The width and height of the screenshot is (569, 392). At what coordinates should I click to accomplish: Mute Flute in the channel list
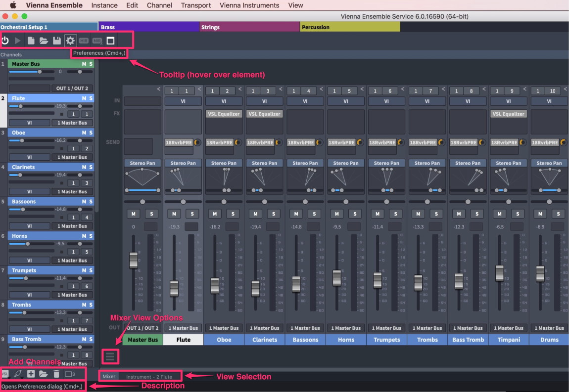coord(84,98)
